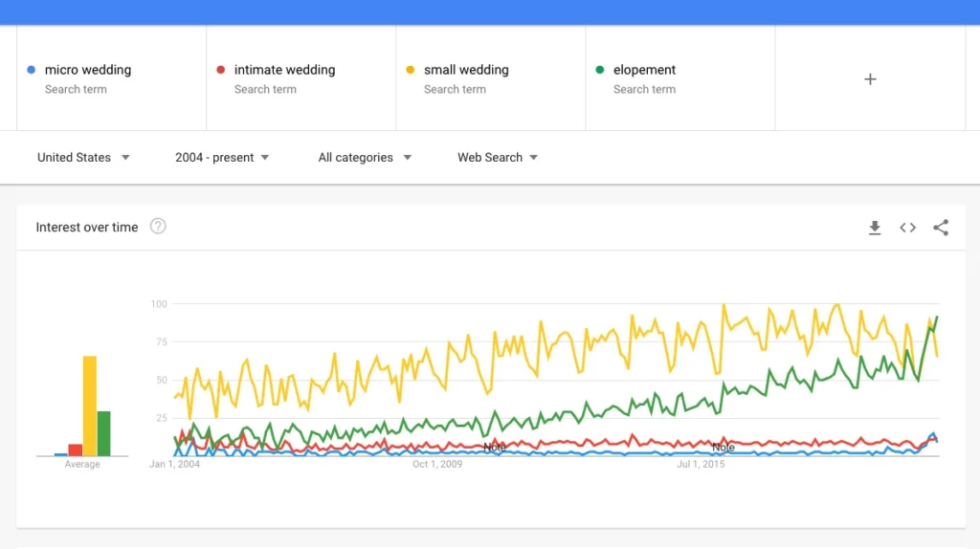The width and height of the screenshot is (980, 549).
Task: Click the Interest over time heading
Action: (x=87, y=228)
